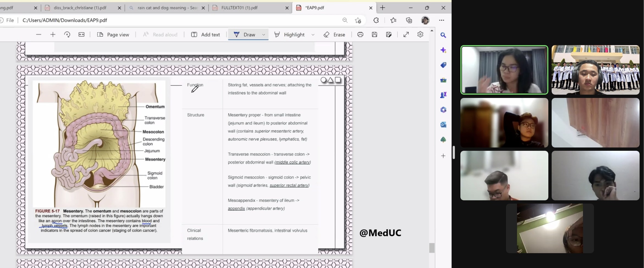644x268 pixels.
Task: Add this page to favorites star
Action: point(358,20)
